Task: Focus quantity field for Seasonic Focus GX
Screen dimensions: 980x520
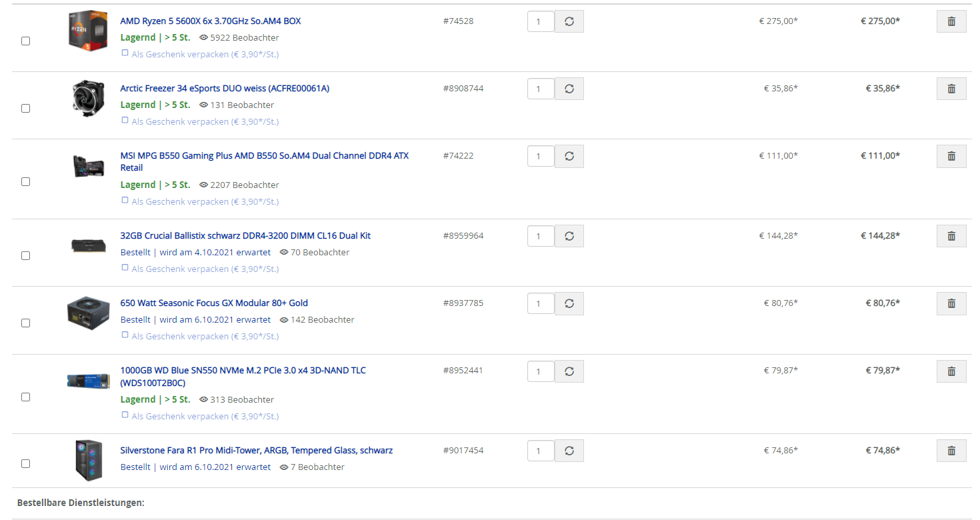Action: coord(541,303)
